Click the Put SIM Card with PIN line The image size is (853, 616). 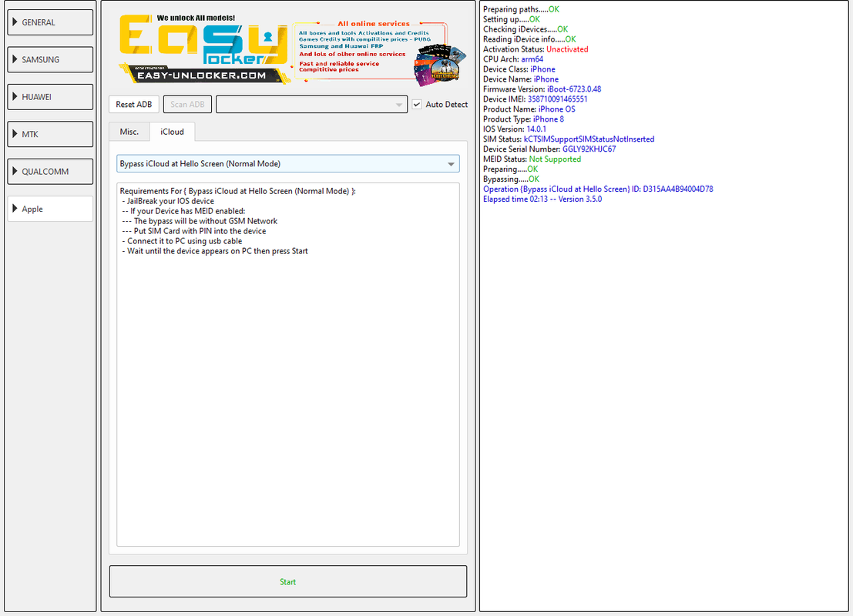point(193,231)
